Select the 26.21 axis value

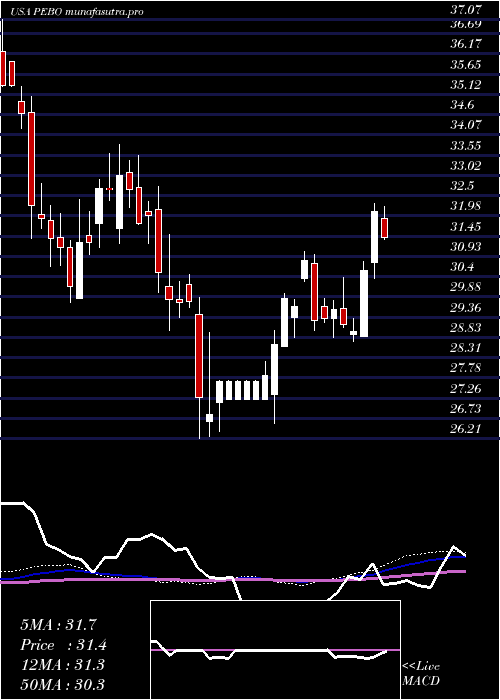coord(466,429)
